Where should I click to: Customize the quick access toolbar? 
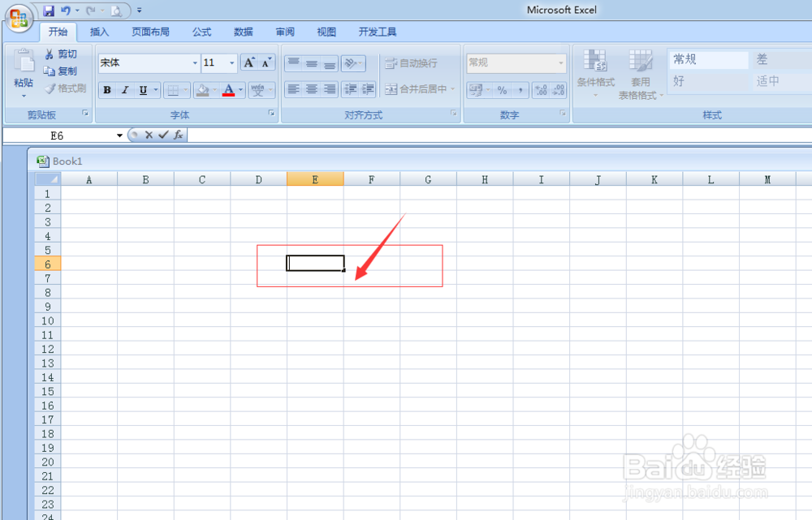[x=140, y=11]
